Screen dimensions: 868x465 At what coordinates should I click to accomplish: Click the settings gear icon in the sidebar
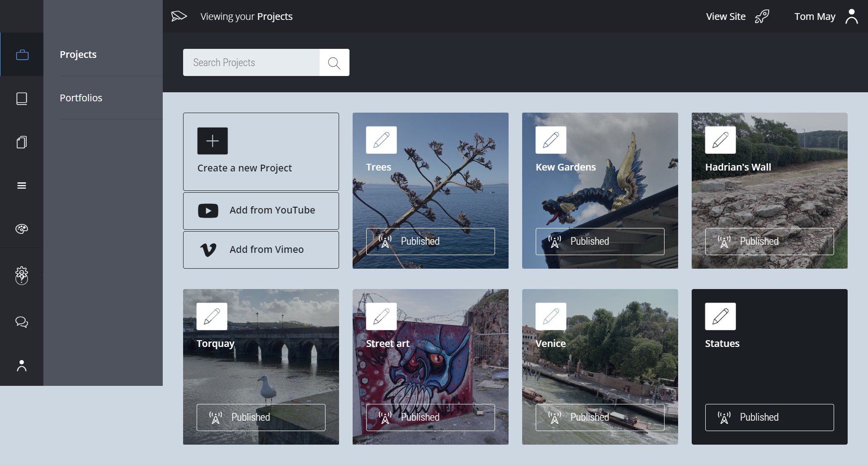point(21,276)
